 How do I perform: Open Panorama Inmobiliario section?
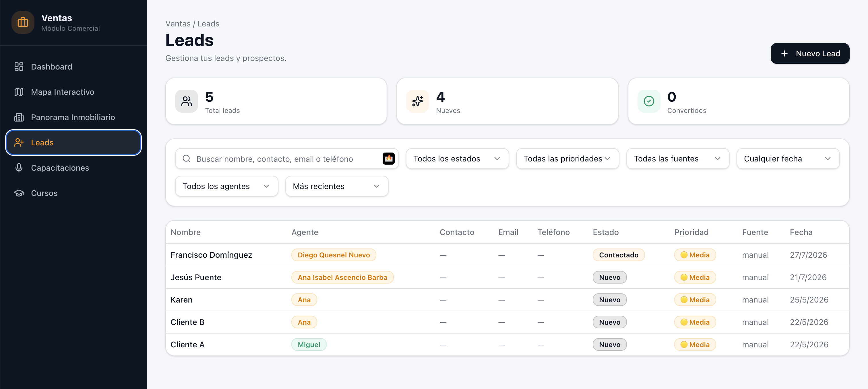73,118
